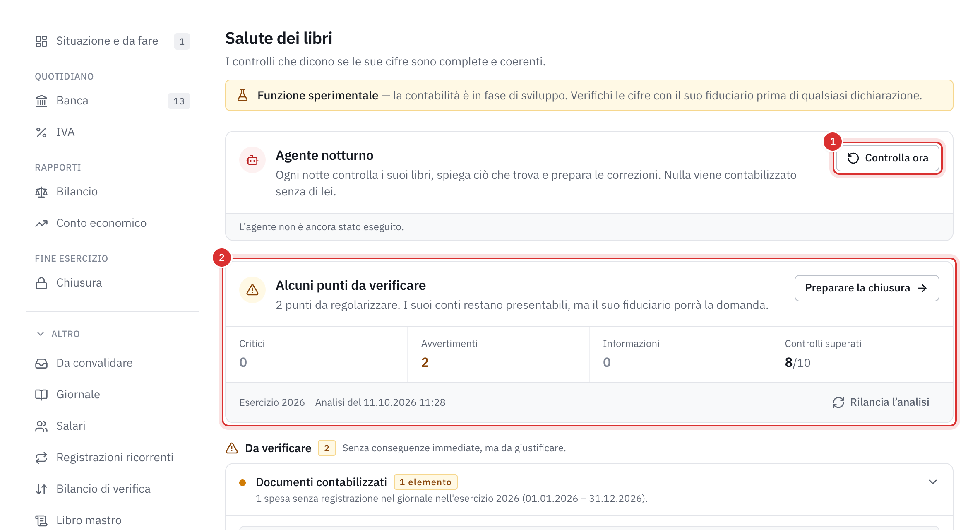Click the robot icon of Agente notturno
Viewport: 980px width, 530px height.
[x=252, y=160]
